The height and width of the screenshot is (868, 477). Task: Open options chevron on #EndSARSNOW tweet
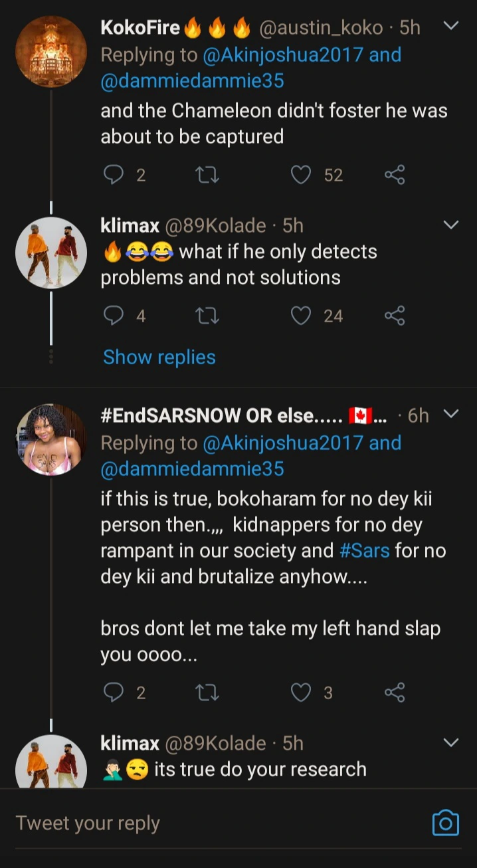tap(450, 415)
